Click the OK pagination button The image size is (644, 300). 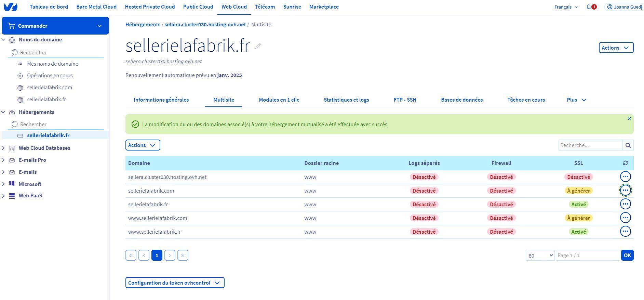(627, 256)
